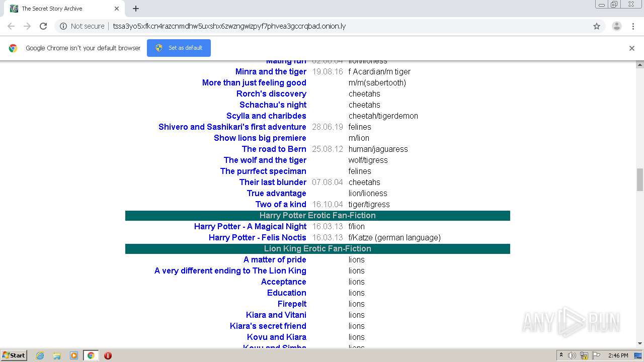Open the Chrome profile avatar icon
The image size is (644, 362).
[616, 26]
